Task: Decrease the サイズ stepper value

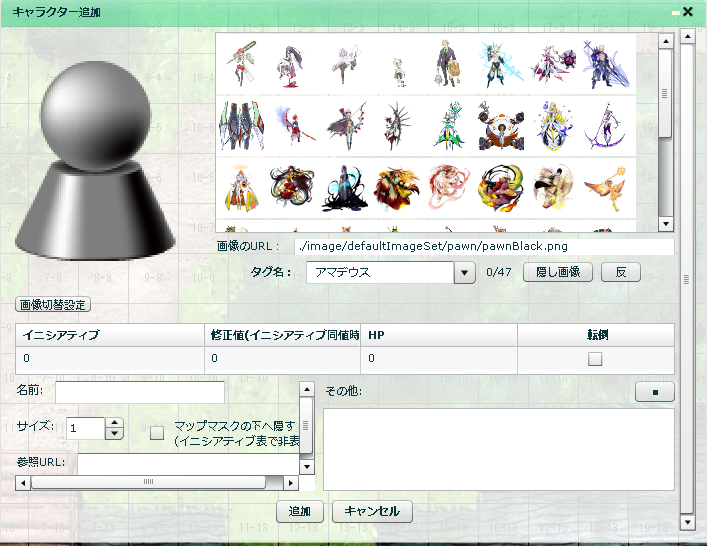Action: (115, 434)
